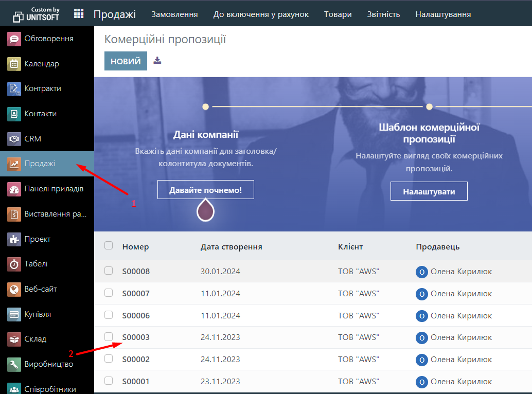
Task: Open the apps grid menu icon
Action: coord(79,14)
